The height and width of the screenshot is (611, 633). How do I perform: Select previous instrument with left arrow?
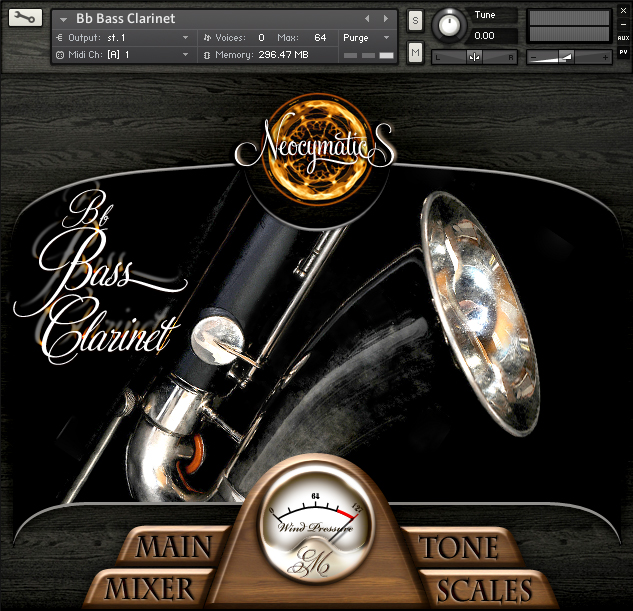click(x=367, y=19)
